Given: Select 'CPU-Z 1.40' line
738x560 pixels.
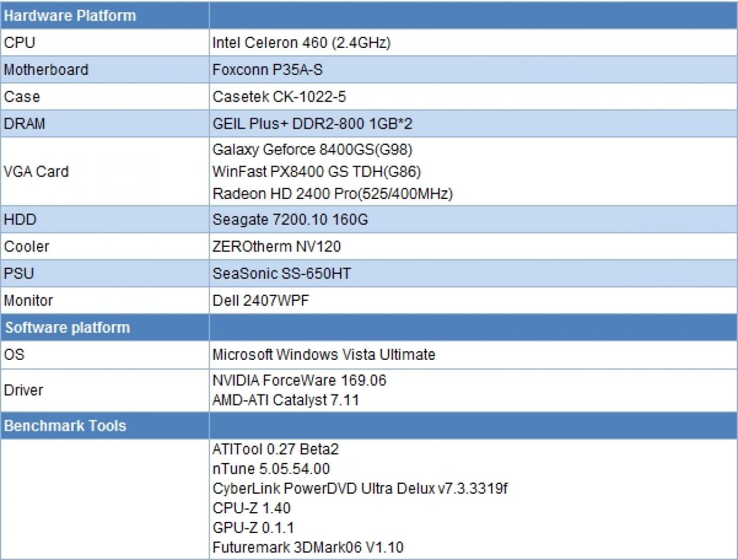Looking at the screenshot, I should 251,508.
